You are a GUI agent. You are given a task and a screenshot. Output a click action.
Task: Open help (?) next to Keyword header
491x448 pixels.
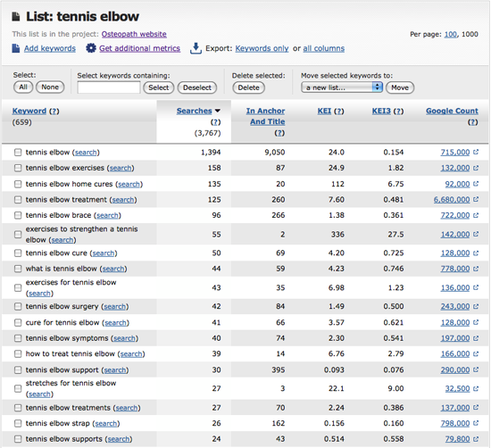[54, 112]
